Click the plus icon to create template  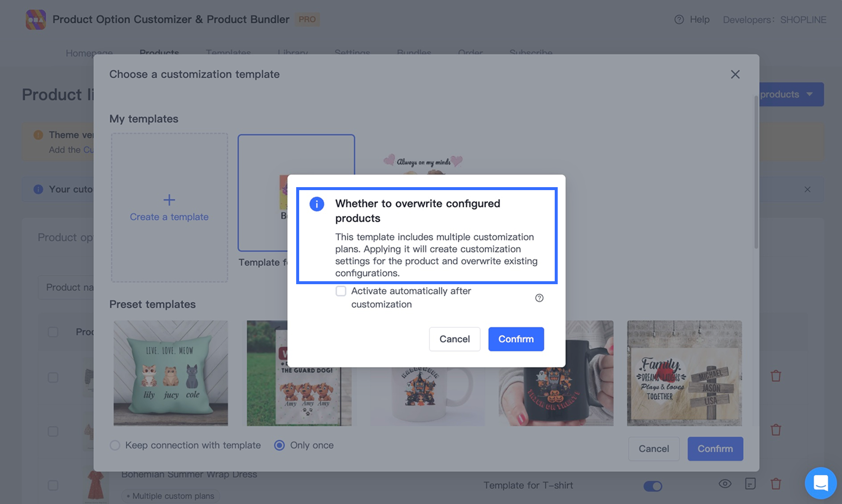(169, 200)
